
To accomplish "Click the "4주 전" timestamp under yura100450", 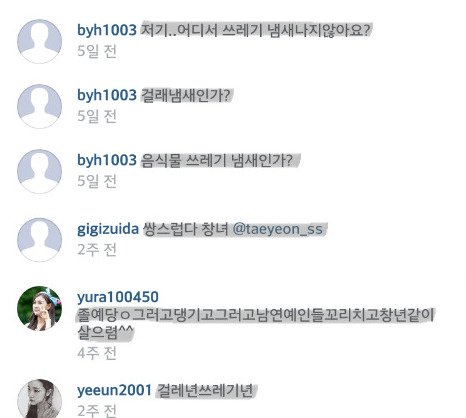I will click(x=97, y=353).
